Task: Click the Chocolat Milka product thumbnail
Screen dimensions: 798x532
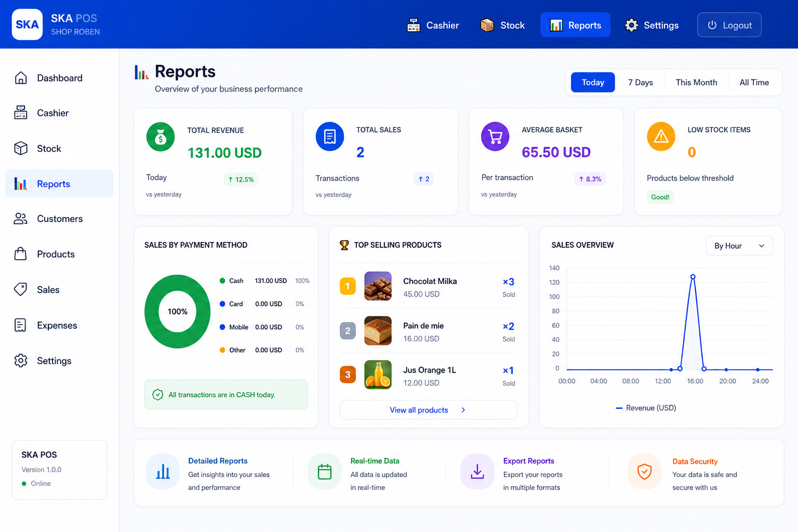Action: pos(378,286)
